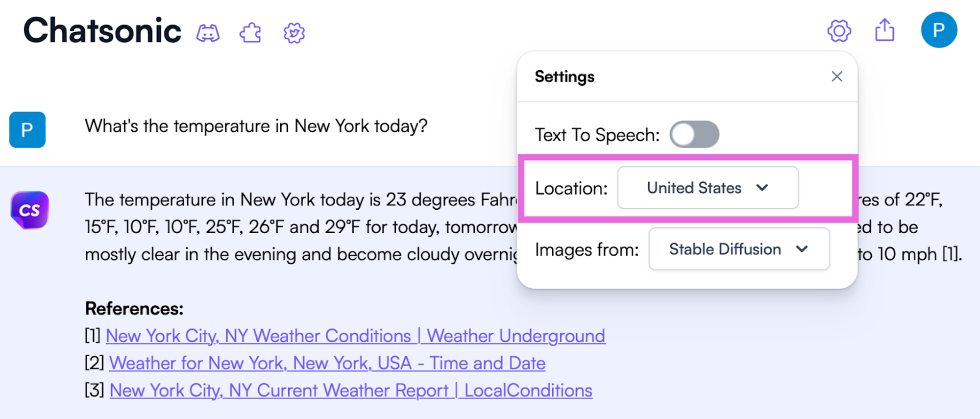Click the verified badge gear icon
980x419 pixels.
coord(294,33)
